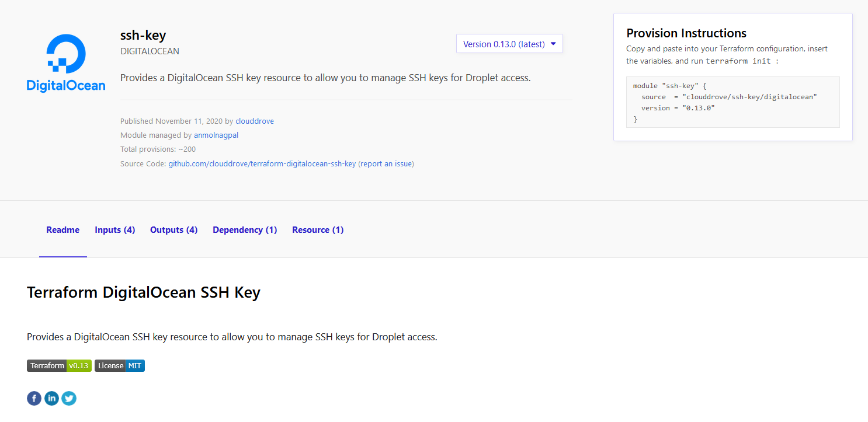Screen dimensions: 868x422
Task: Click the License MIT badge
Action: [120, 366]
